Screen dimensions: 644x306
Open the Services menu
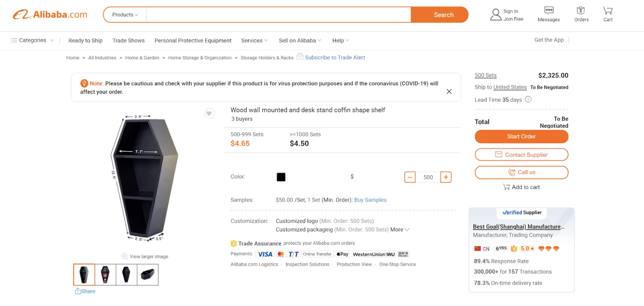[254, 40]
